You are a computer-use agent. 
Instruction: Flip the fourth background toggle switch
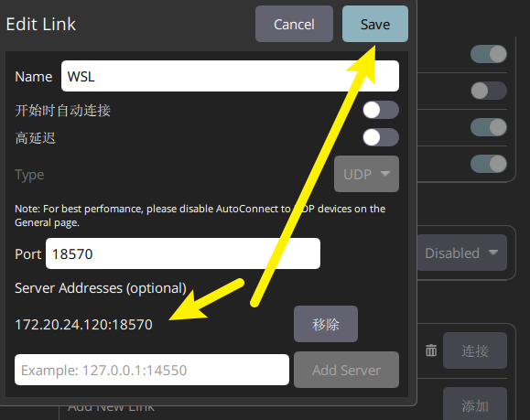[489, 164]
